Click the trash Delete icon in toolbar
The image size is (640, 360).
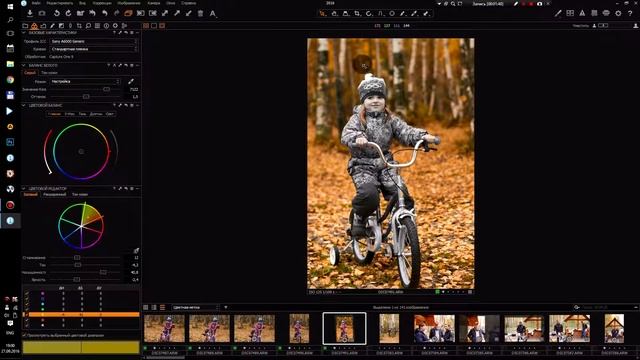(200, 13)
